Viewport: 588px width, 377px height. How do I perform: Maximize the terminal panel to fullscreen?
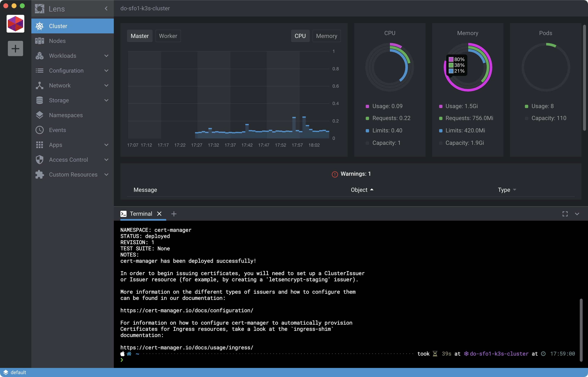pyautogui.click(x=565, y=214)
